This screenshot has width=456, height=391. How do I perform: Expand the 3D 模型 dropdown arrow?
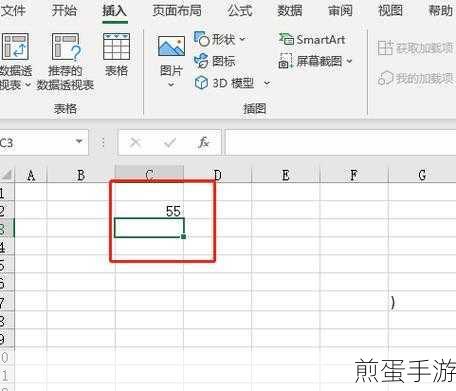267,83
